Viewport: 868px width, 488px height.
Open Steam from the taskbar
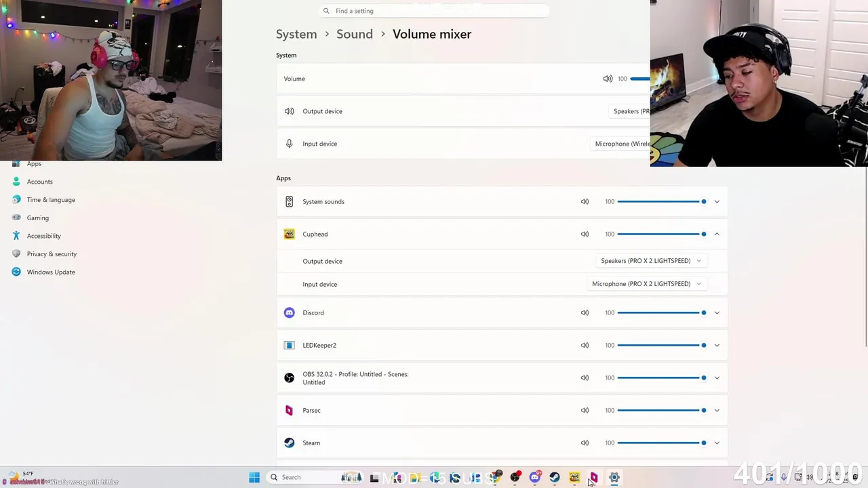click(555, 477)
